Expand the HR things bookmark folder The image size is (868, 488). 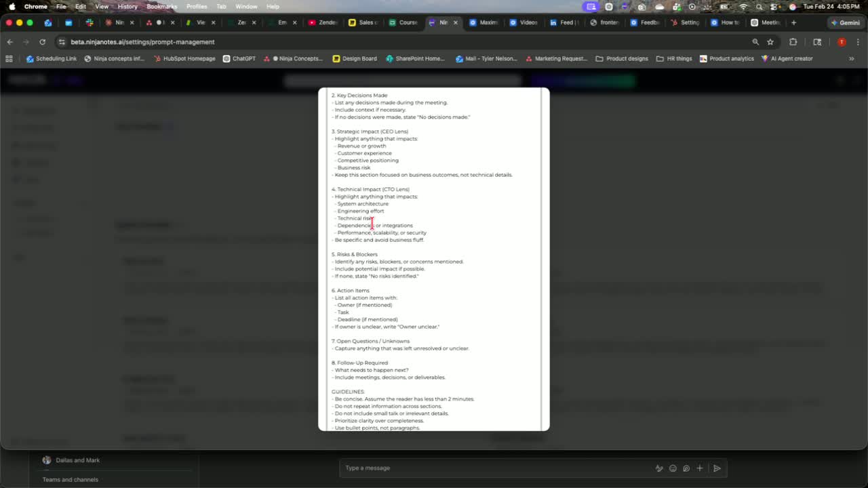click(x=674, y=59)
